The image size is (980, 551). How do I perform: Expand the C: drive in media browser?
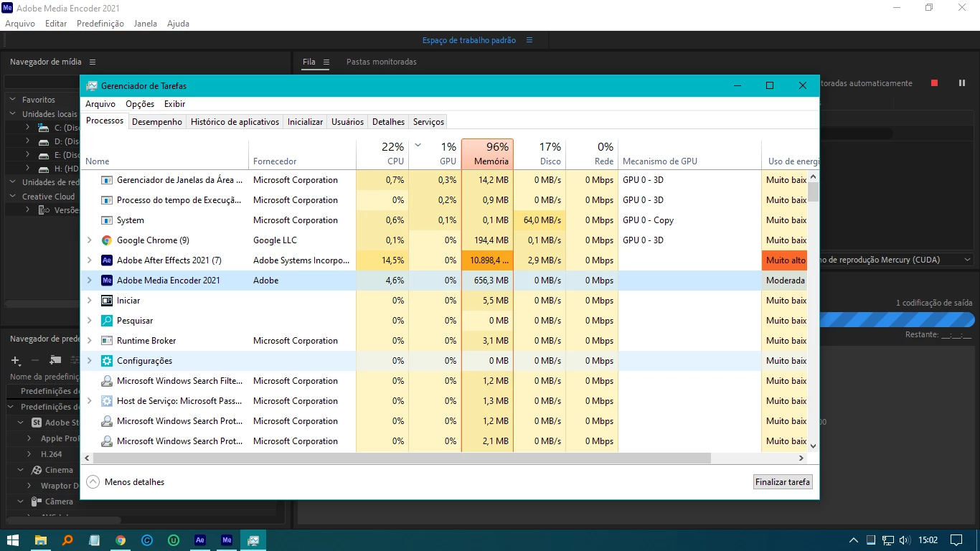point(28,127)
